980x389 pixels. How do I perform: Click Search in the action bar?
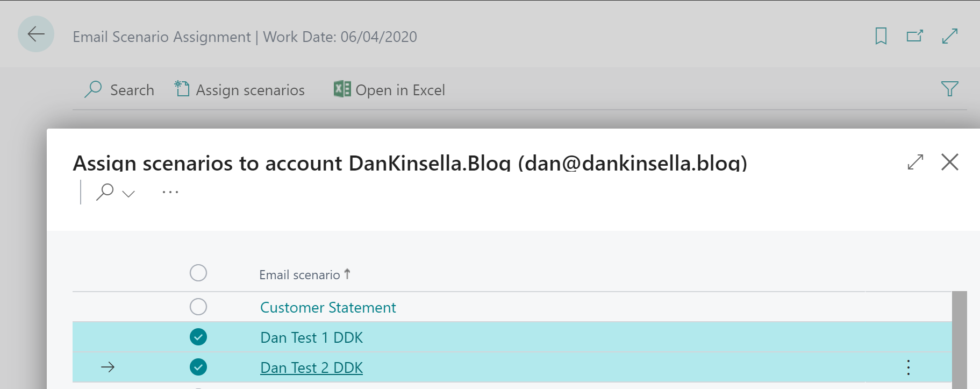coord(119,90)
